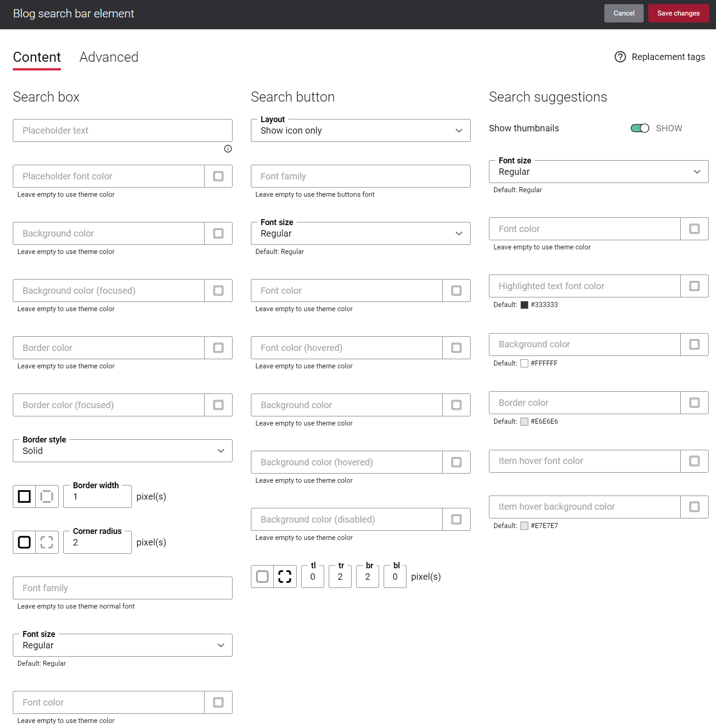Select individual border sides icon
Screen dimensions: 716x728
(47, 496)
